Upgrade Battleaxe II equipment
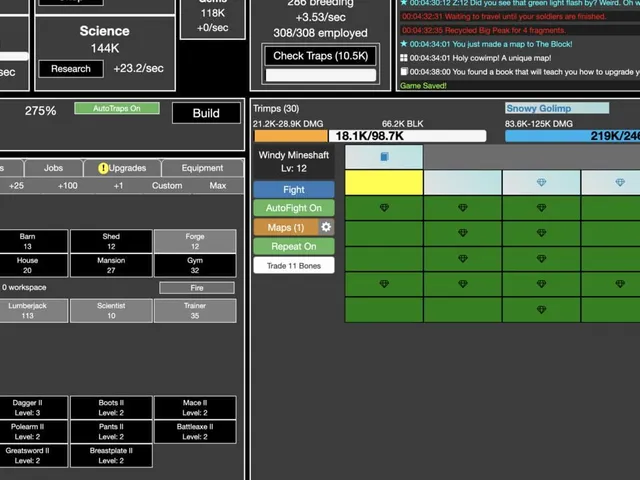The image size is (640, 480). tap(195, 431)
